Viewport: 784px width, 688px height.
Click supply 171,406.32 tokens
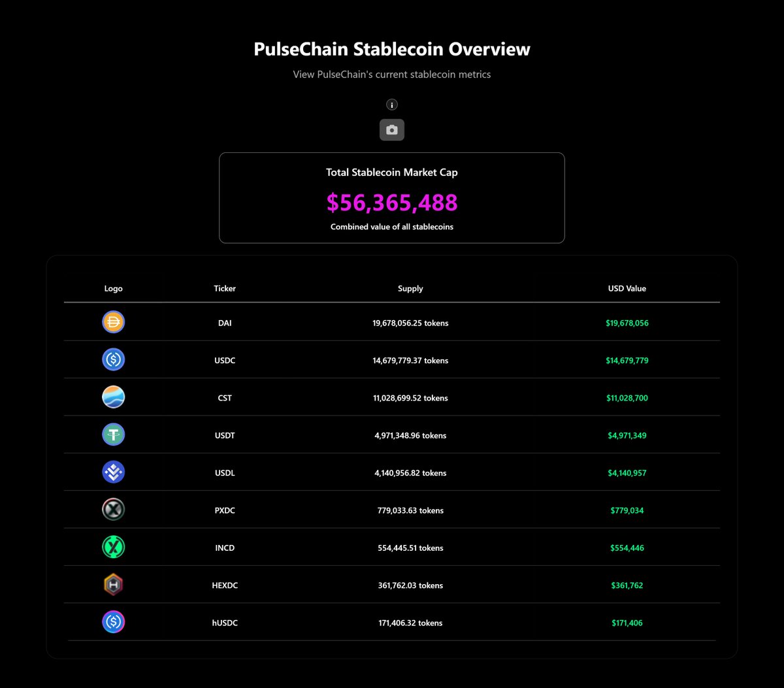pyautogui.click(x=410, y=623)
